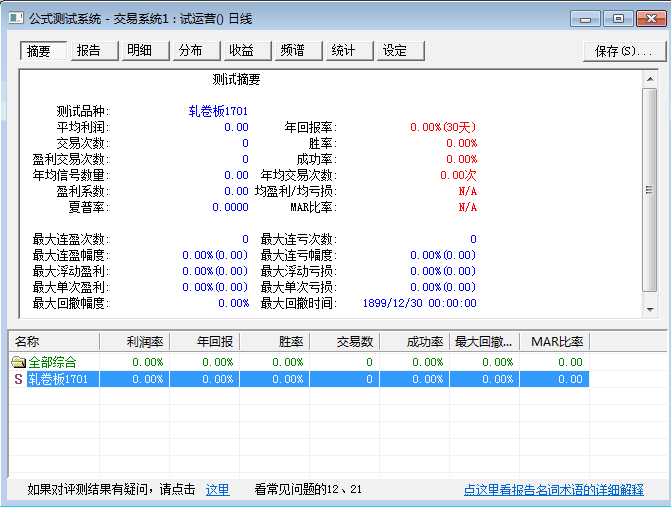Open the 设定 tab
The height and width of the screenshot is (507, 671).
pyautogui.click(x=401, y=51)
